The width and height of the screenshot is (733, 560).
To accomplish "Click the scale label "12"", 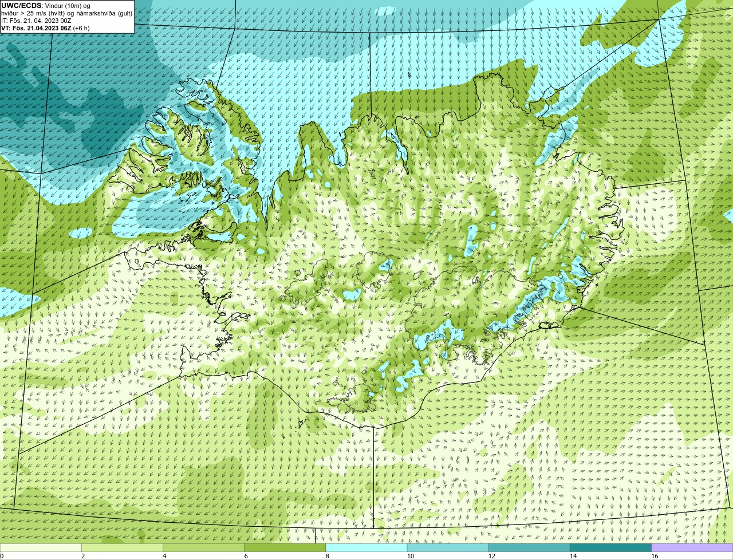I will click(x=491, y=556).
